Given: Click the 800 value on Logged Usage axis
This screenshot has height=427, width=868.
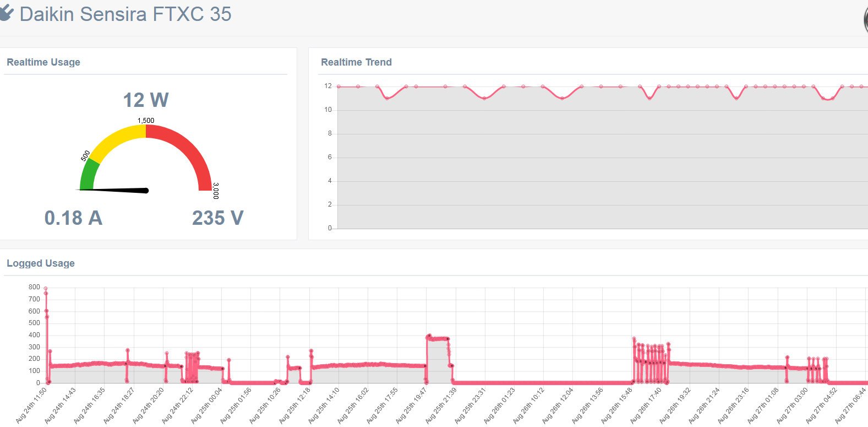Looking at the screenshot, I should pyautogui.click(x=34, y=287).
